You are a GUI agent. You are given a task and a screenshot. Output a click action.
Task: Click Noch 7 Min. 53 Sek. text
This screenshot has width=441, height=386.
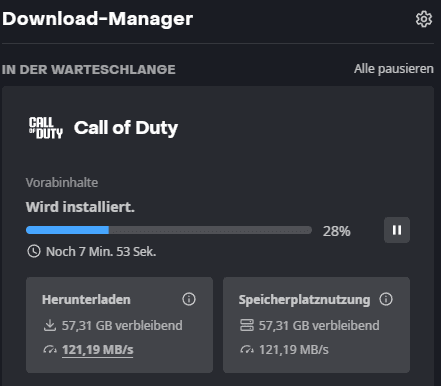[x=101, y=252]
